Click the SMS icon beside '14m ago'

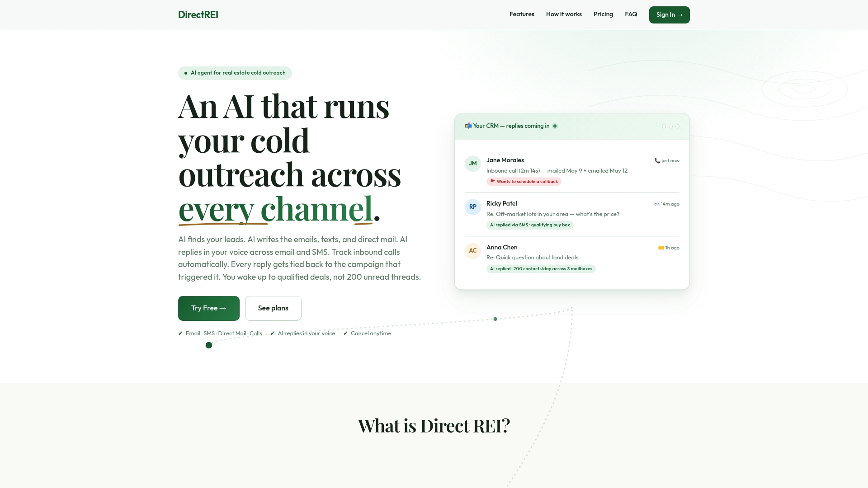[657, 204]
